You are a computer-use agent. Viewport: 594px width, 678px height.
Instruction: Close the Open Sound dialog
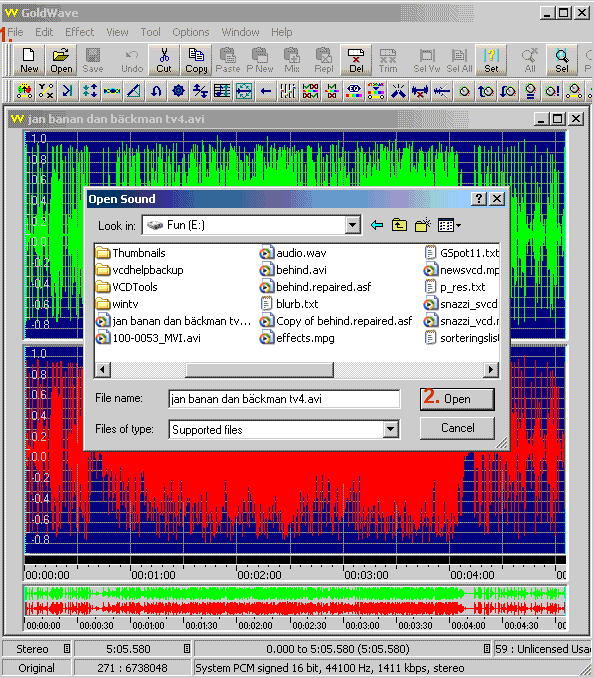coord(497,199)
